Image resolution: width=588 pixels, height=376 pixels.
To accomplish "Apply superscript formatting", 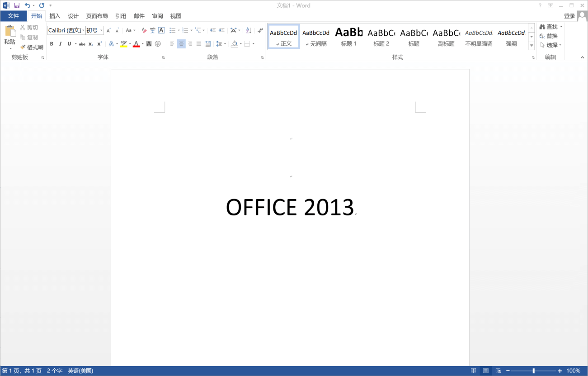I will (x=99, y=44).
